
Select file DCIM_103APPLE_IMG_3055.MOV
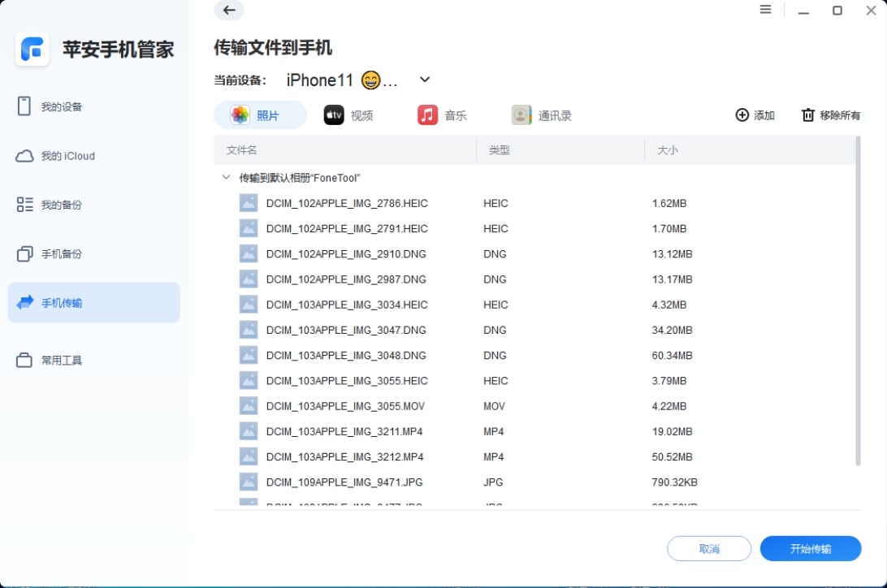tap(345, 406)
